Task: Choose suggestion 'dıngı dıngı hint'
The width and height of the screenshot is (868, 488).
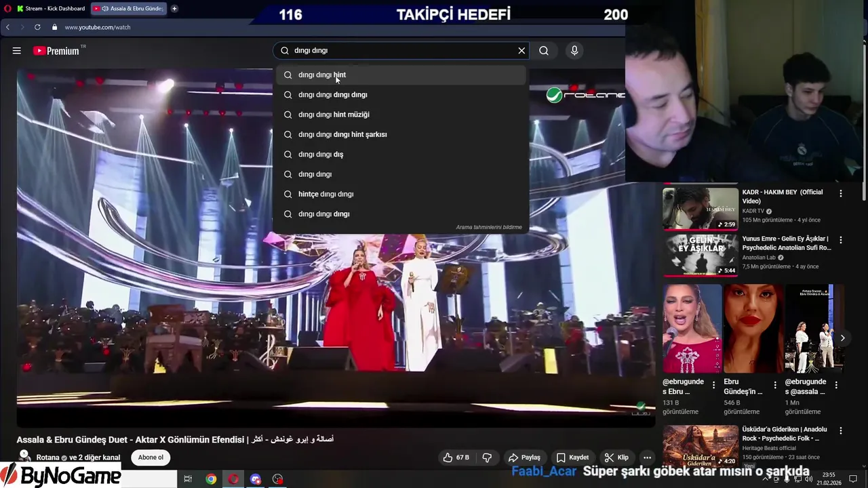Action: pyautogui.click(x=401, y=75)
